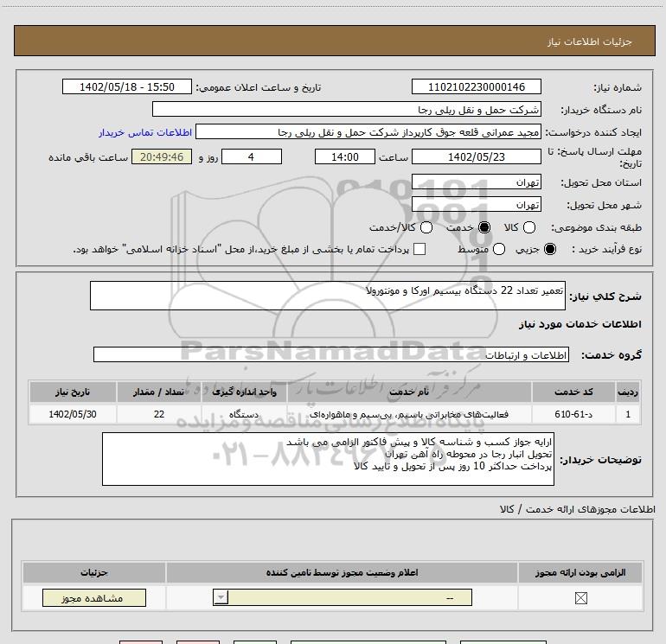Click the ردیف column header

(628, 392)
